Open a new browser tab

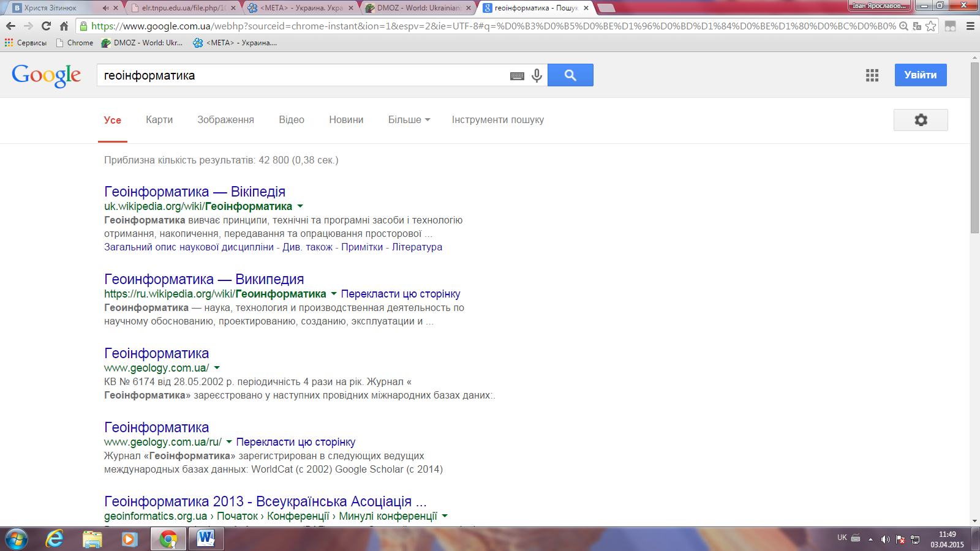(606, 8)
